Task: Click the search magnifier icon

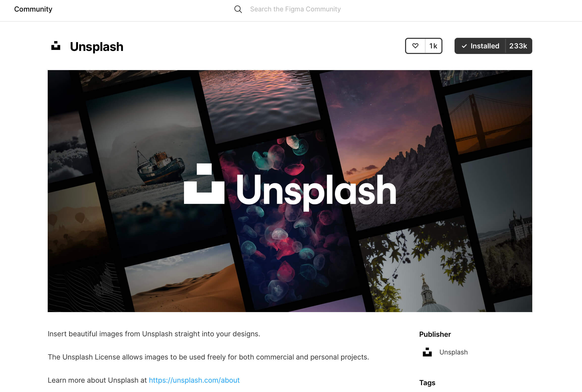Action: [238, 9]
